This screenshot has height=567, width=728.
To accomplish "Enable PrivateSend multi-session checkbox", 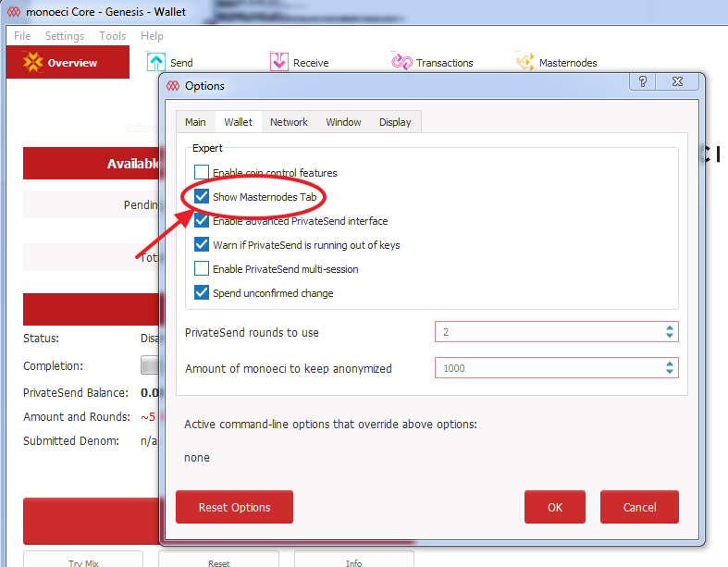I will click(202, 269).
